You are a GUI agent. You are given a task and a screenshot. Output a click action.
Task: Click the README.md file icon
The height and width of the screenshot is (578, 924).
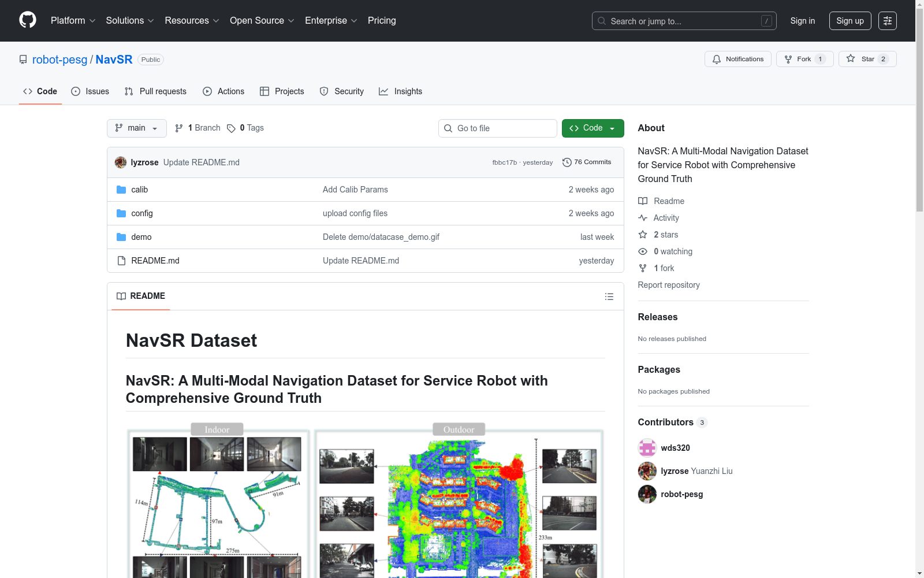[121, 261]
